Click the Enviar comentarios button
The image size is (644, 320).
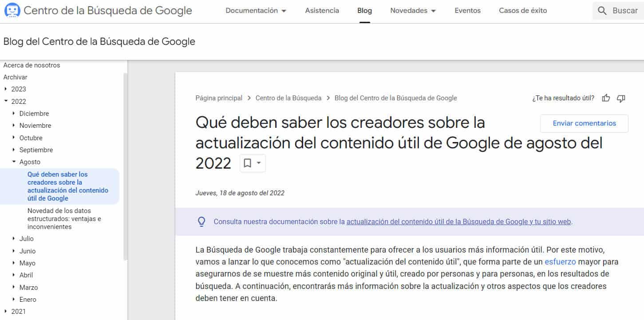[584, 123]
